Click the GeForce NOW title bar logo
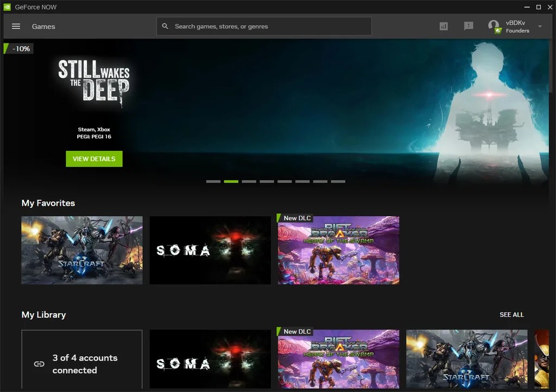This screenshot has height=392, width=556. (x=8, y=7)
